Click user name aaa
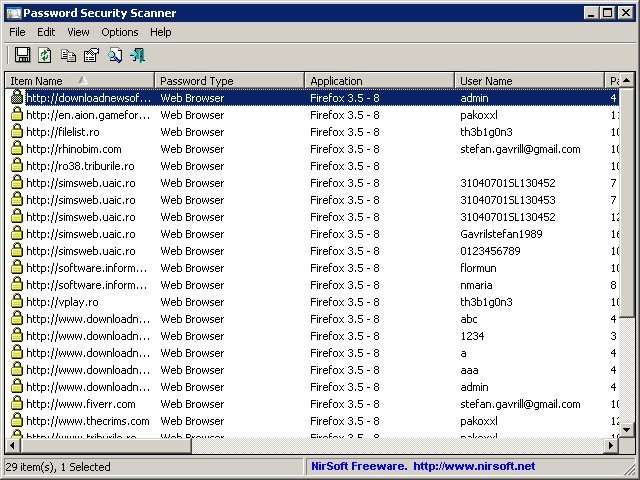640x480 pixels. point(469,370)
